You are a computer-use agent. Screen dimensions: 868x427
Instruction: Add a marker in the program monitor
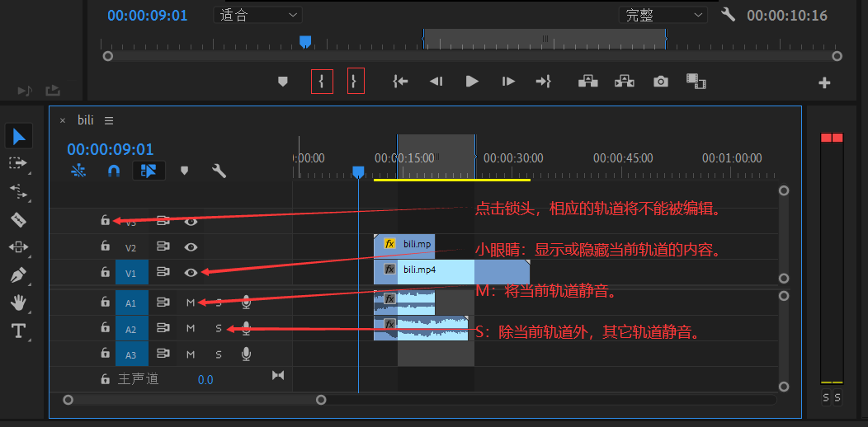283,82
